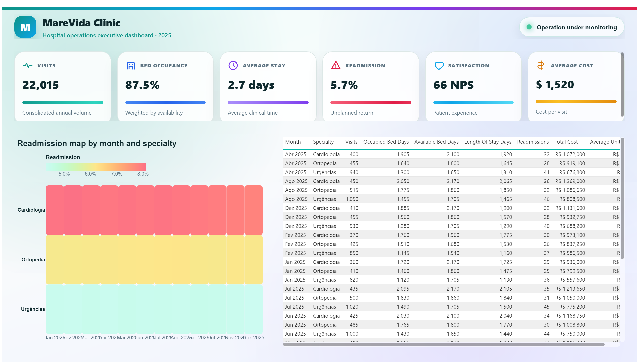Click the Readmission color gradient legend

coord(96,167)
